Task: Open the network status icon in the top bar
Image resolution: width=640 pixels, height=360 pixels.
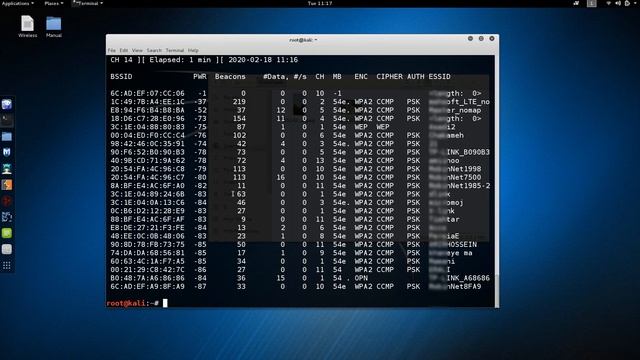Action: pyautogui.click(x=609, y=3)
